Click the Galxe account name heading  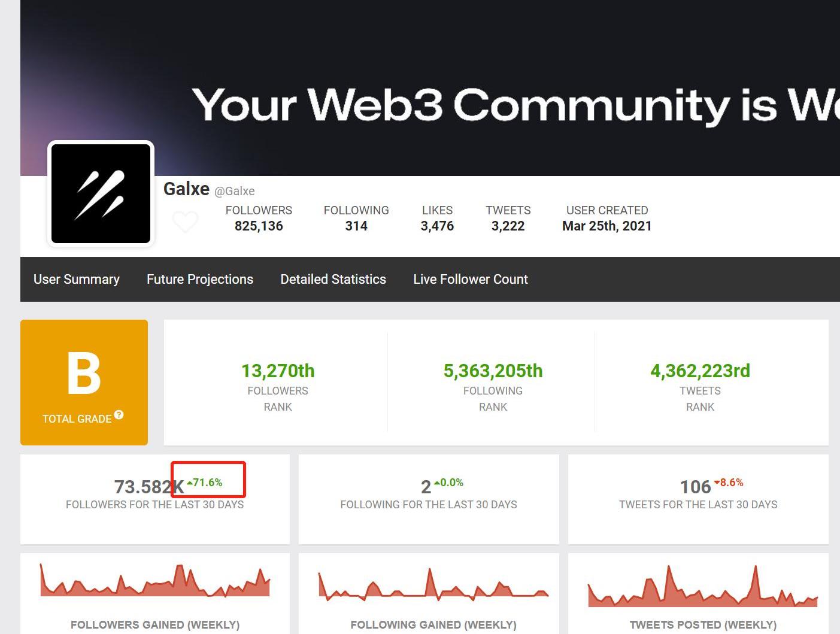pos(186,189)
